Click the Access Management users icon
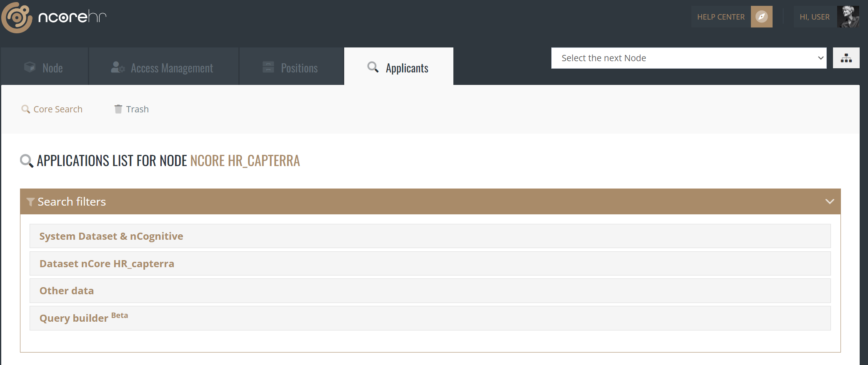Screen dimensions: 868x365 (118, 67)
